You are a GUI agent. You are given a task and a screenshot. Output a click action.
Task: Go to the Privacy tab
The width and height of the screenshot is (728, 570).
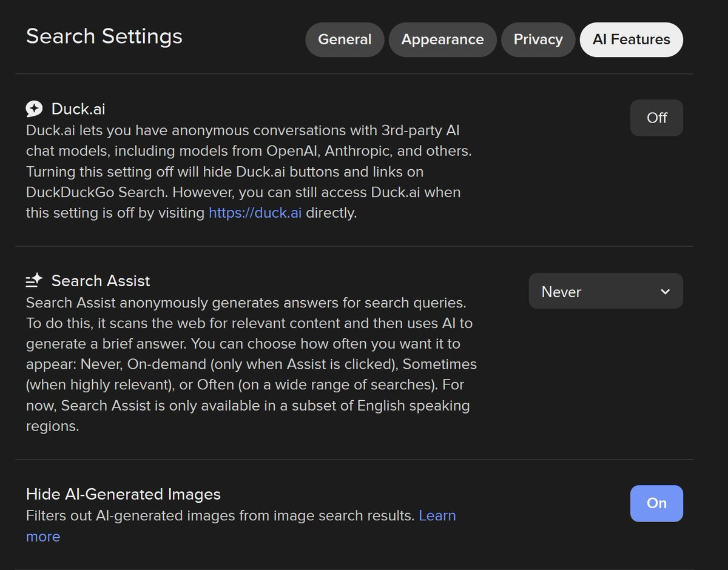coord(538,40)
